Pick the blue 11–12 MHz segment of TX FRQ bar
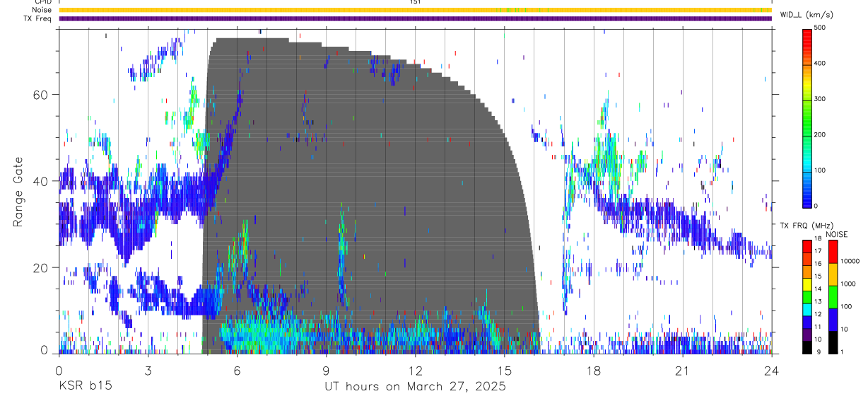The height and width of the screenshot is (401, 868). click(x=807, y=322)
